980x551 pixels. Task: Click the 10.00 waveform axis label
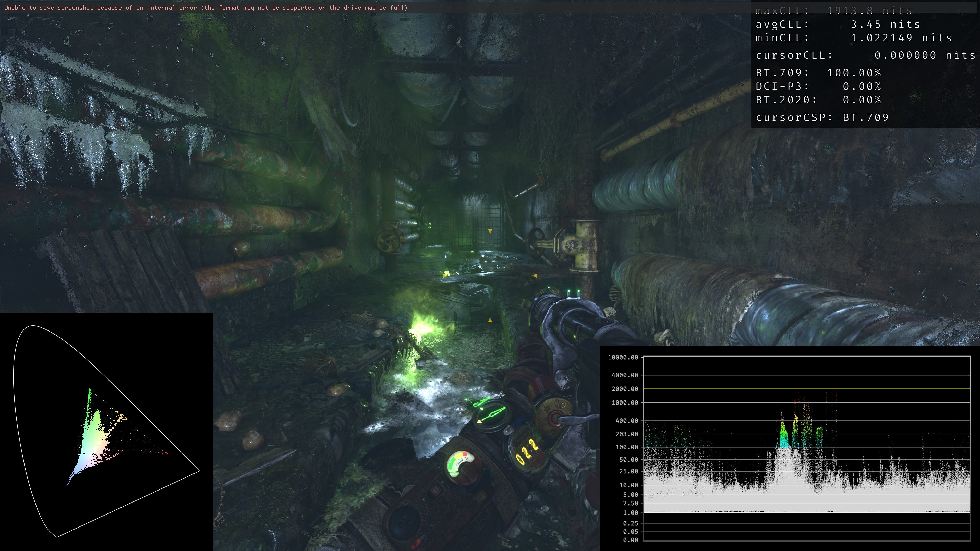[628, 485]
